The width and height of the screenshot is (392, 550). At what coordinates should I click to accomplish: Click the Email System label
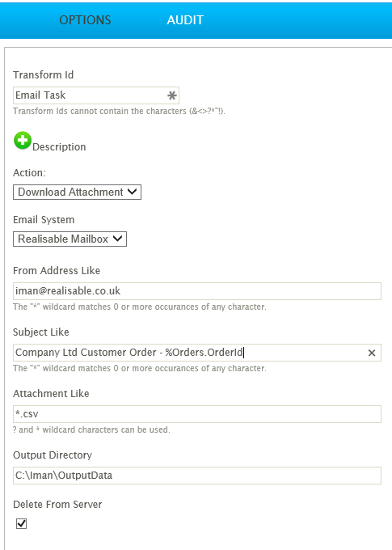(x=44, y=220)
